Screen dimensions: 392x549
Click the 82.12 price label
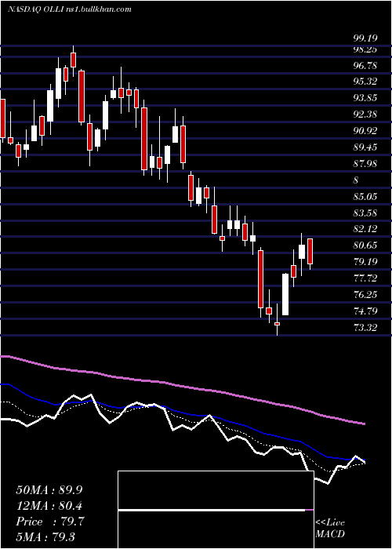click(365, 229)
